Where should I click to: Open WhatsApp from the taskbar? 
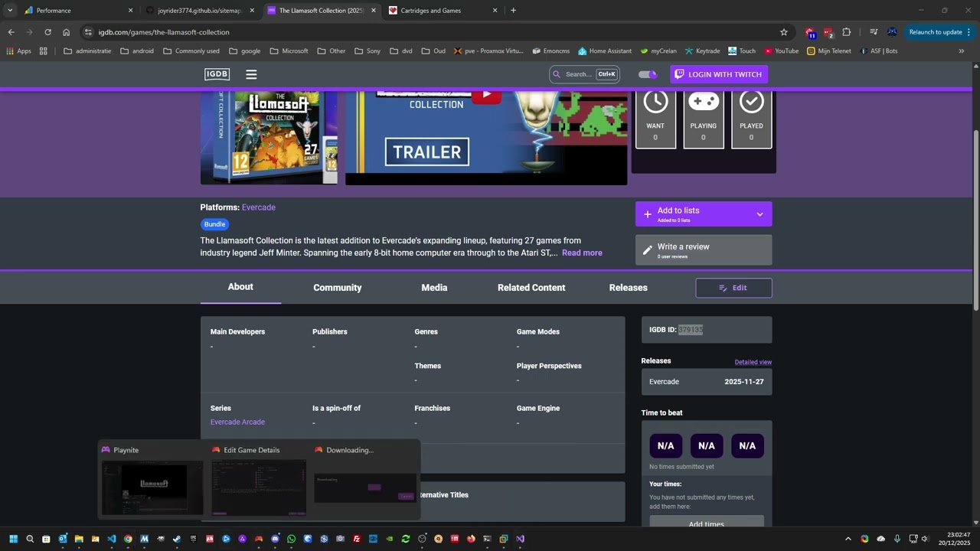(x=292, y=539)
